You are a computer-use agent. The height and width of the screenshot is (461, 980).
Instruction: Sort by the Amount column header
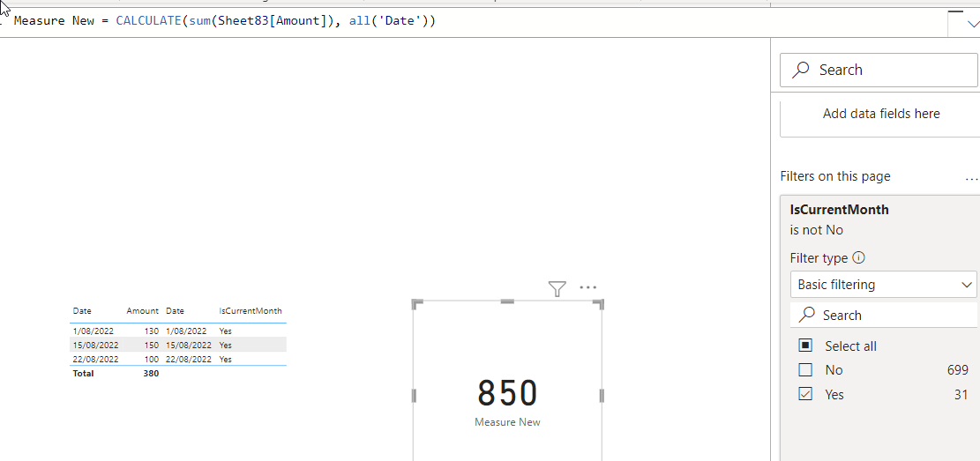tap(142, 310)
